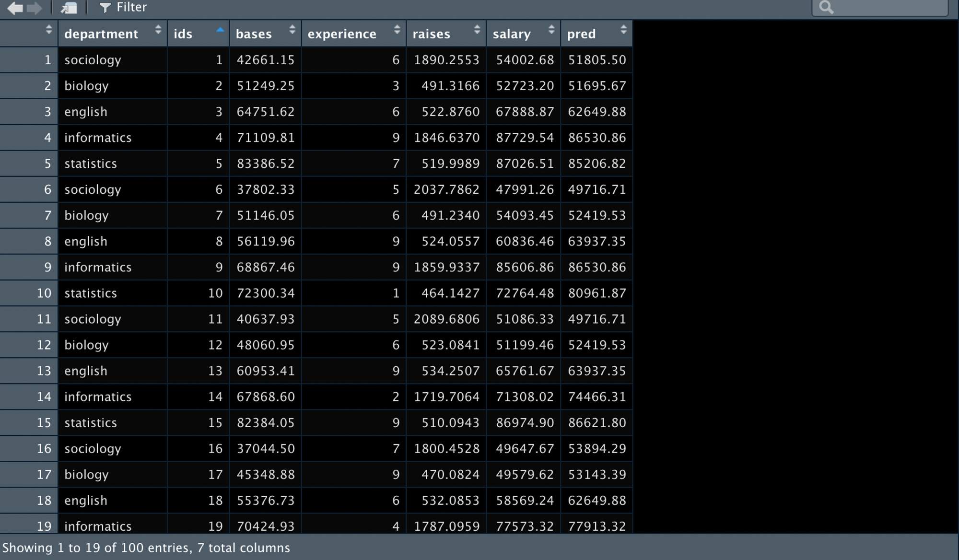Click bases value 83386.52

(x=266, y=163)
